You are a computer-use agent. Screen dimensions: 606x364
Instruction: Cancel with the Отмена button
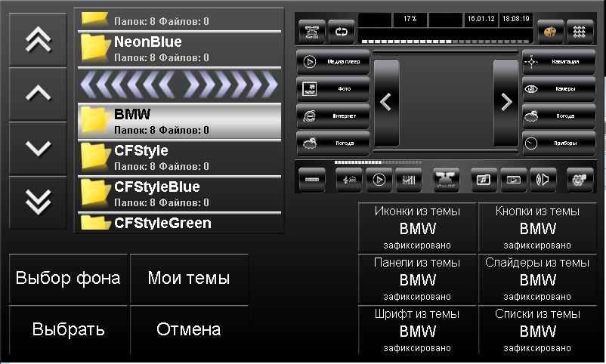coord(189,329)
